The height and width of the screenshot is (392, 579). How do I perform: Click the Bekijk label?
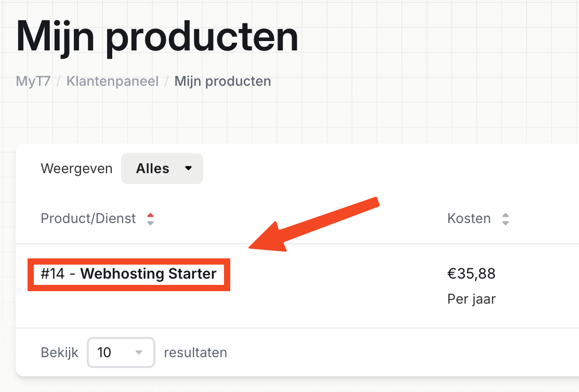click(59, 352)
